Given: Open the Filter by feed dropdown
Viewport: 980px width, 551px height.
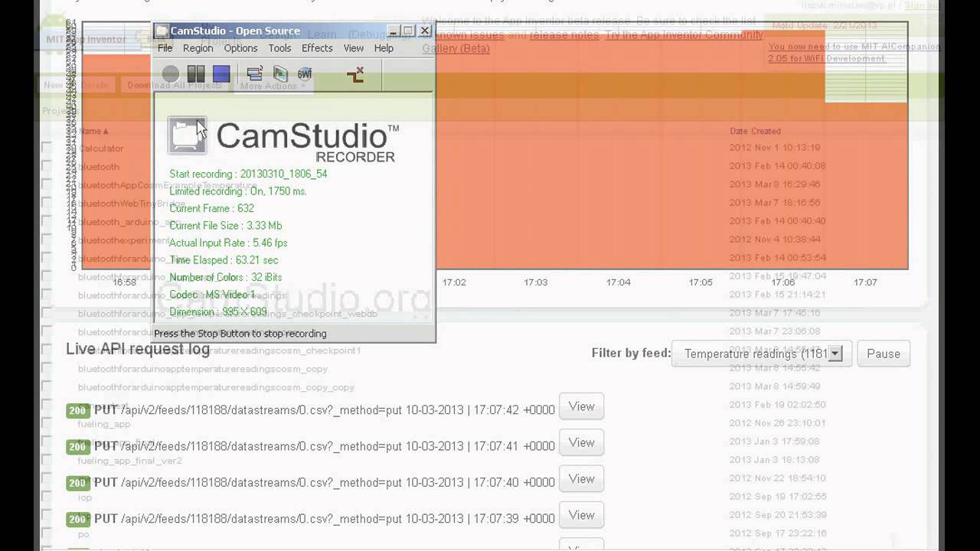Looking at the screenshot, I should [761, 354].
